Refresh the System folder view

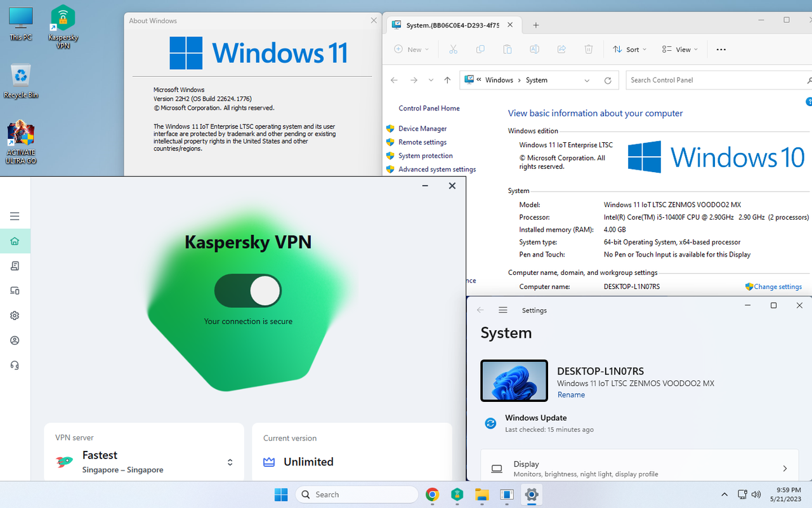click(x=607, y=80)
